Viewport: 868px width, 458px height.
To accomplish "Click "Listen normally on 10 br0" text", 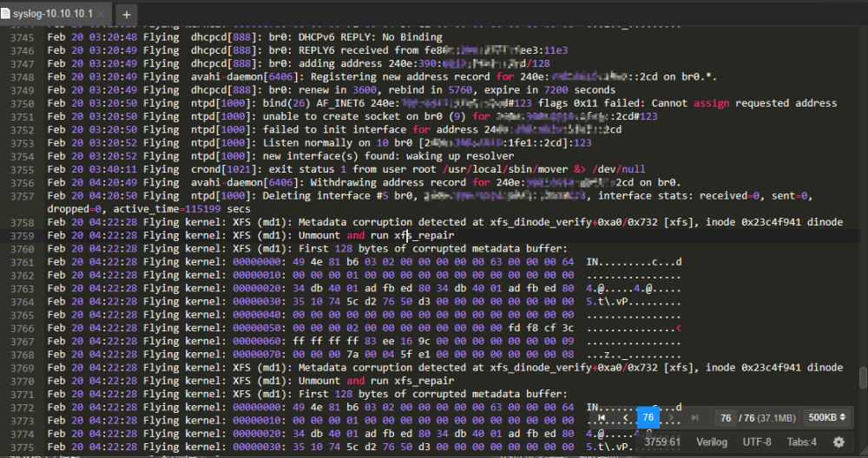I will coord(337,143).
